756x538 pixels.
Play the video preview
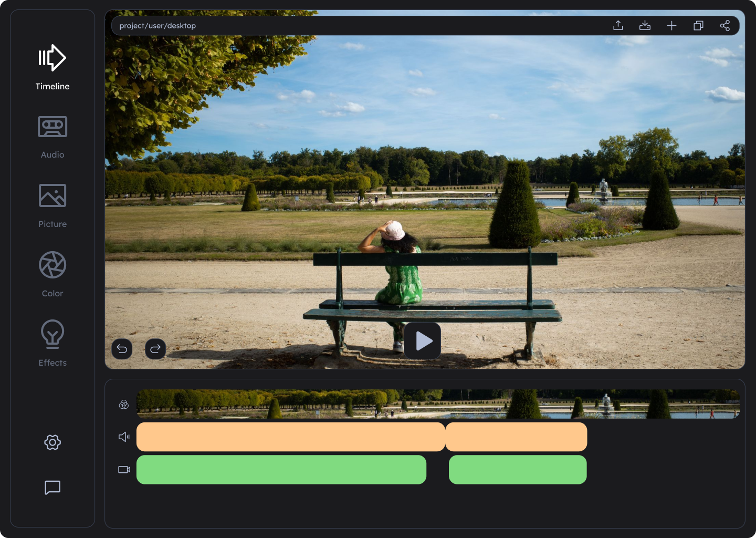423,341
